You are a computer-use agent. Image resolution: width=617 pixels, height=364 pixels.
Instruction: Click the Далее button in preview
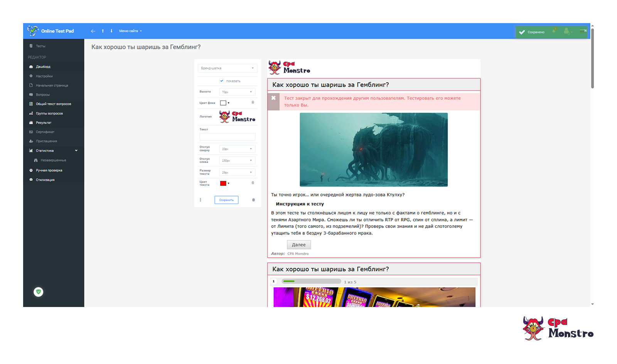tap(299, 245)
